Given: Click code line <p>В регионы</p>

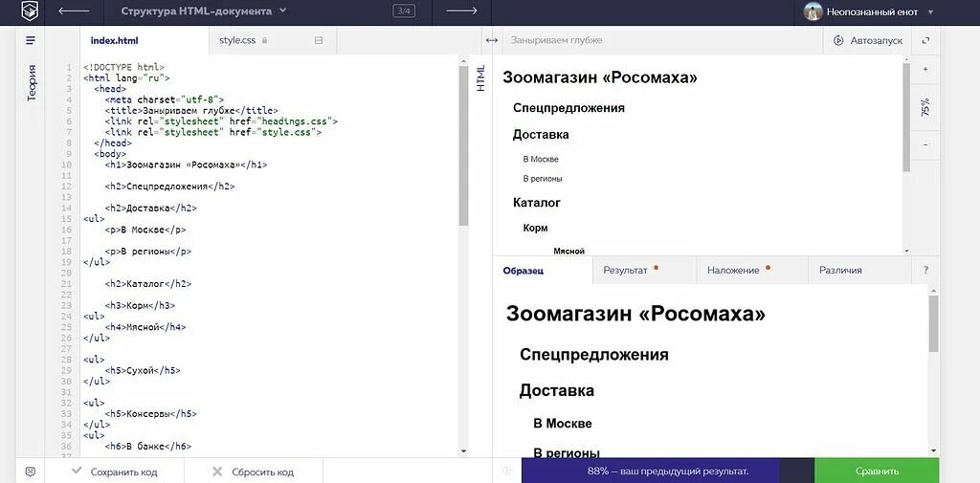Looking at the screenshot, I should pyautogui.click(x=148, y=252).
